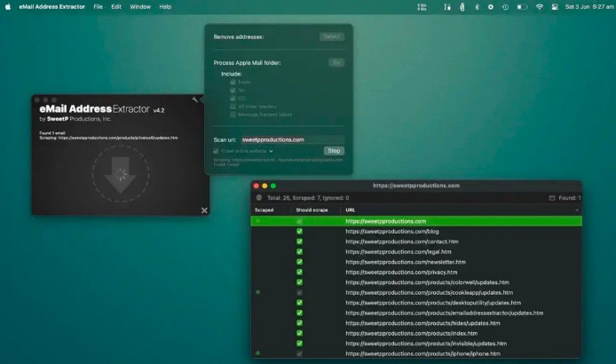
Task: Select the highlighted https://sweetpproductions.com row
Action: pos(416,221)
